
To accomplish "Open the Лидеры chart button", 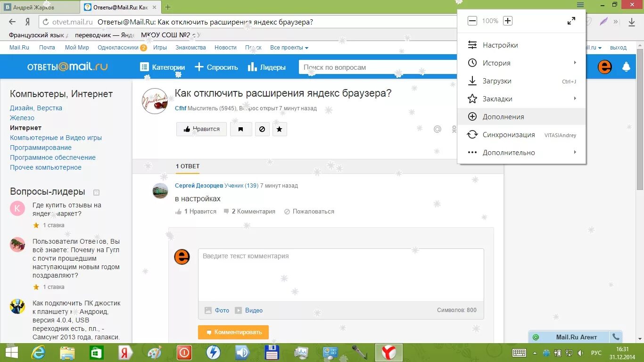I will click(266, 67).
